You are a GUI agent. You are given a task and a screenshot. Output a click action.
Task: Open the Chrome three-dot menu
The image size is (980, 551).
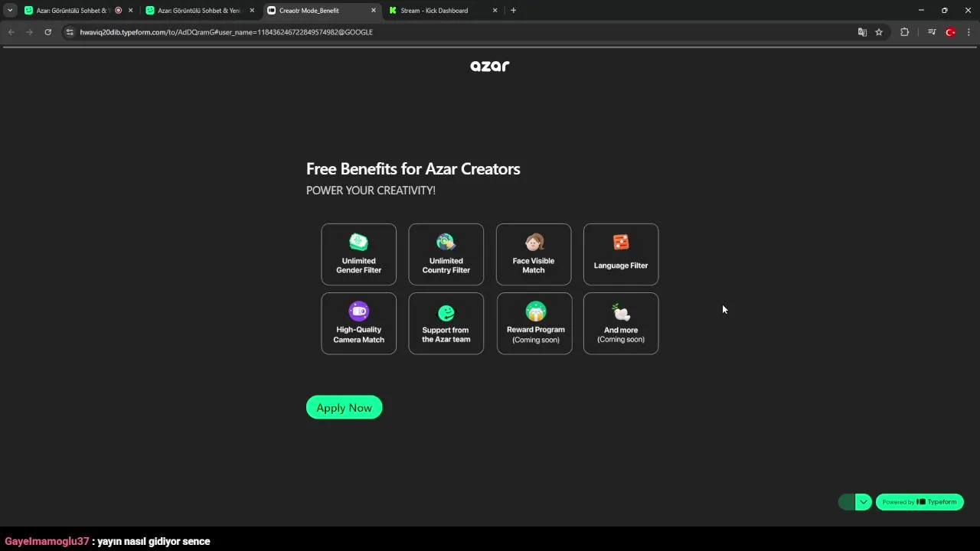point(969,32)
